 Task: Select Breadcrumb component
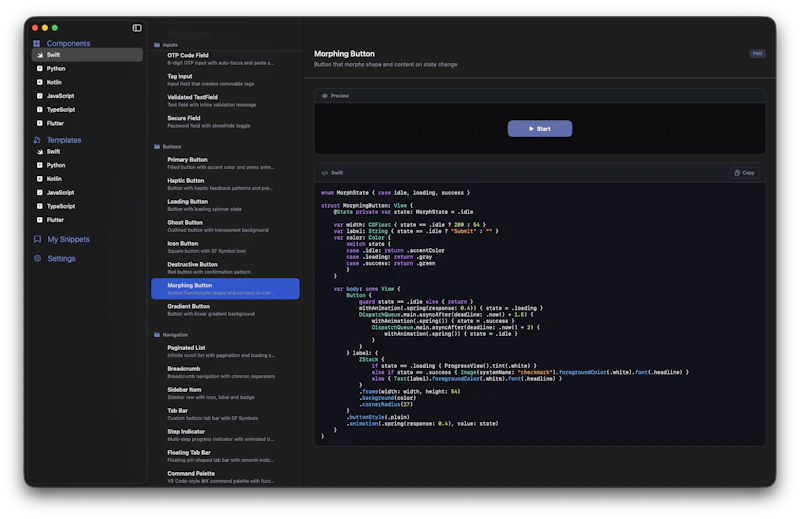(226, 372)
